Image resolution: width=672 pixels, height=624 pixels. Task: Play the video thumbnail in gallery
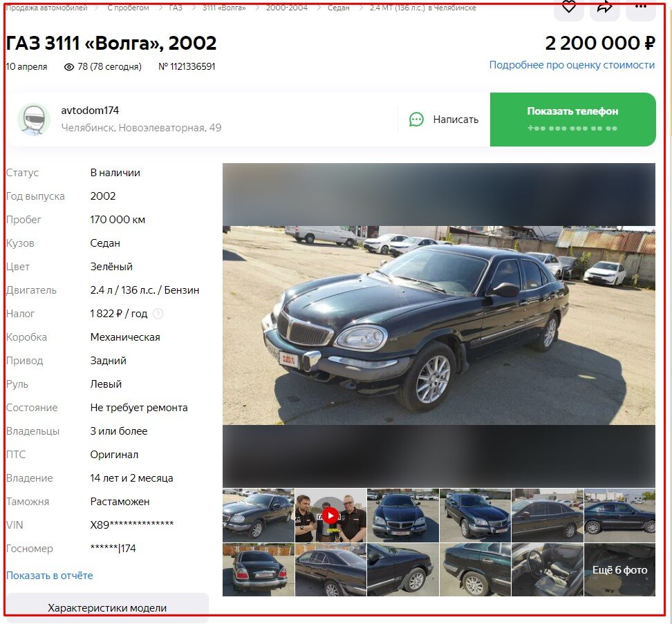point(330,516)
